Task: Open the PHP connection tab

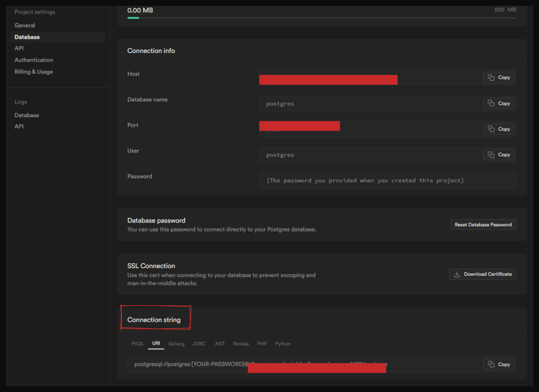Action: tap(262, 344)
